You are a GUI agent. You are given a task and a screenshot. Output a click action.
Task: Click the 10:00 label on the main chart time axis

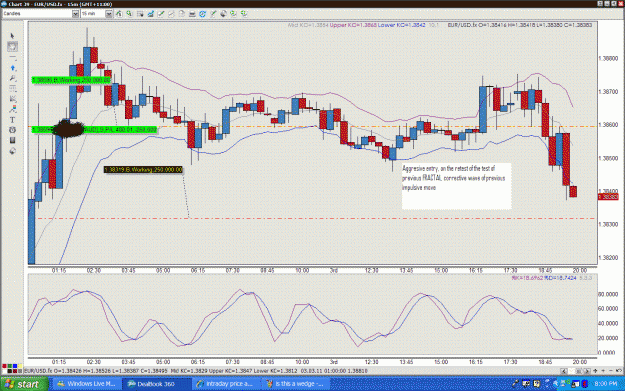[302, 270]
